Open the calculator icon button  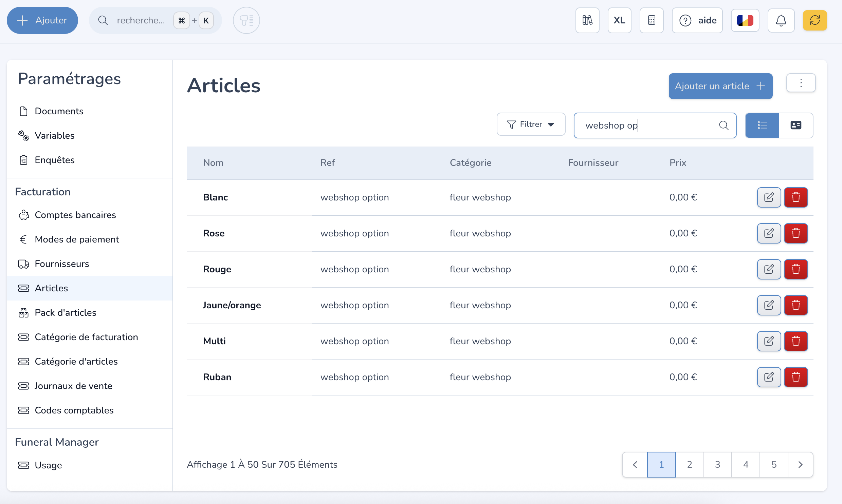click(x=651, y=20)
